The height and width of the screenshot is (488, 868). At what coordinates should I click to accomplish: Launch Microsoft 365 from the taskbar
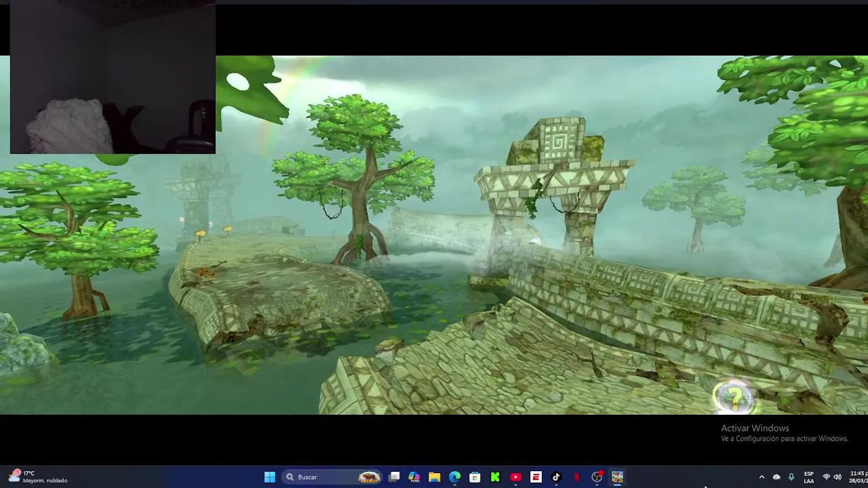click(x=414, y=477)
